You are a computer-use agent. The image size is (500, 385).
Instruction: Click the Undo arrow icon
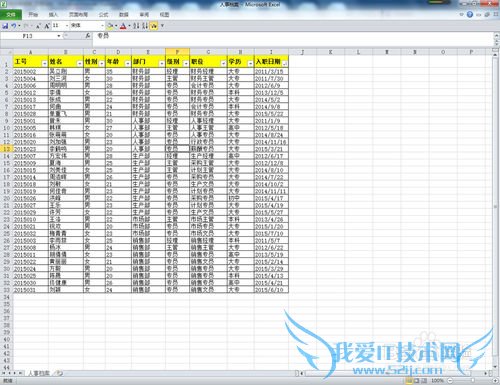(14, 26)
